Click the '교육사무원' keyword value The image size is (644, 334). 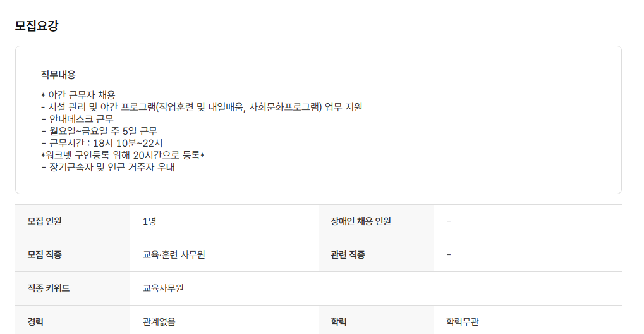point(163,288)
